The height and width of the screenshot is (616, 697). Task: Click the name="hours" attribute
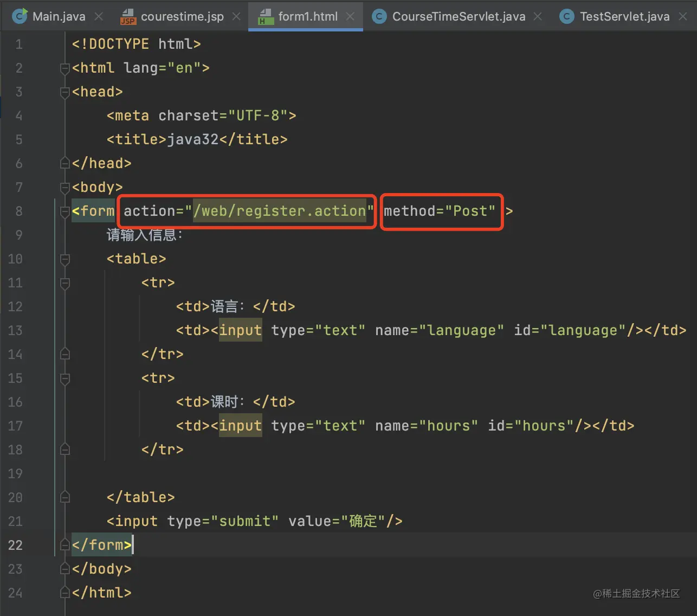(427, 426)
